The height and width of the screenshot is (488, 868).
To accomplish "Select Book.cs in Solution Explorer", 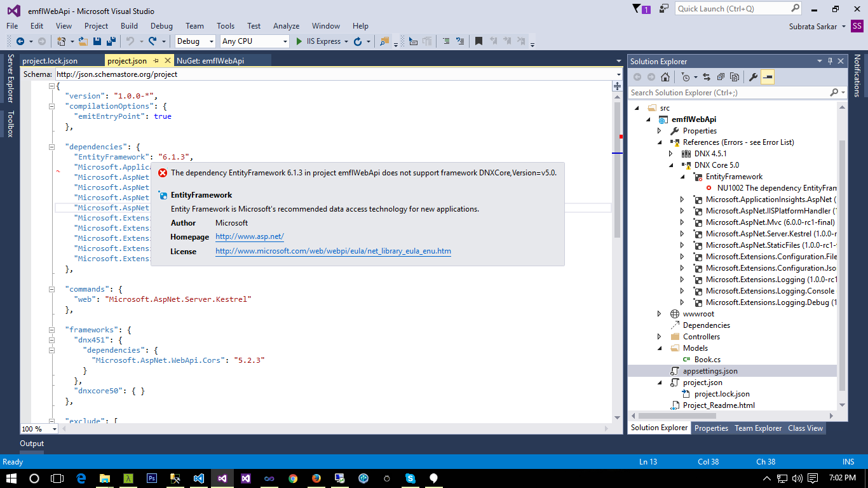I will [707, 360].
